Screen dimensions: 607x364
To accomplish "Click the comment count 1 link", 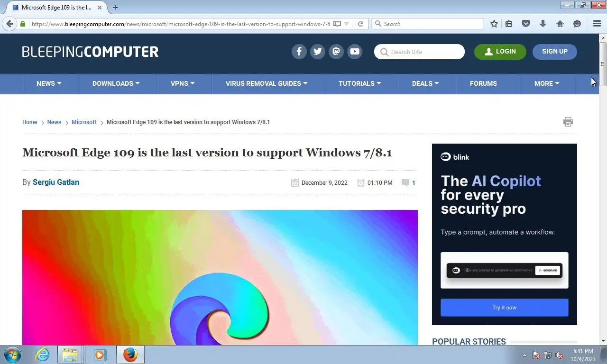I will point(414,182).
